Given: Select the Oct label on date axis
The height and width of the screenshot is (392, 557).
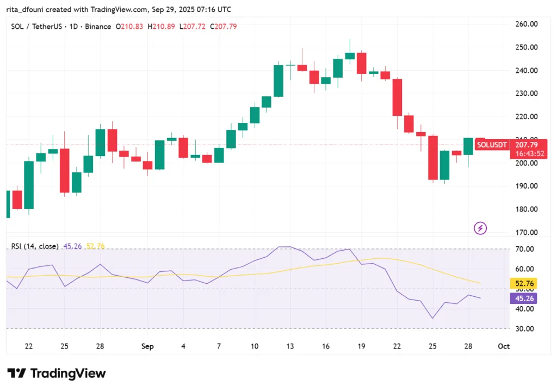Looking at the screenshot, I should [x=504, y=346].
